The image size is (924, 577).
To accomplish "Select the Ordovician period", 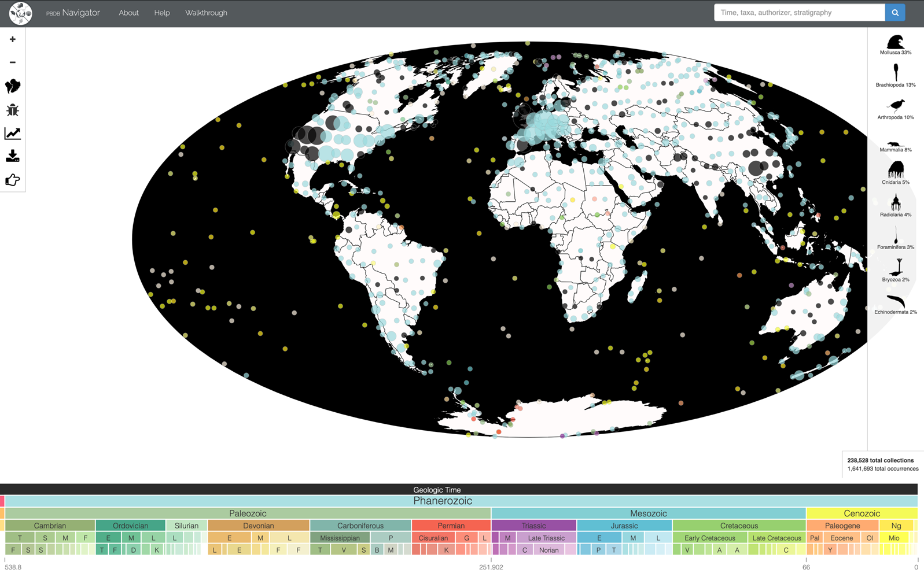I will point(130,526).
